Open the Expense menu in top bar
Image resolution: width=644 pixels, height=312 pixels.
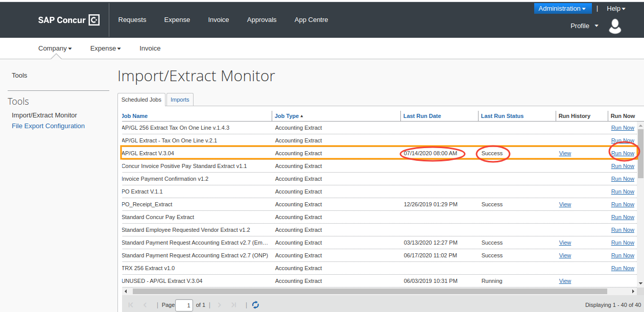(177, 20)
